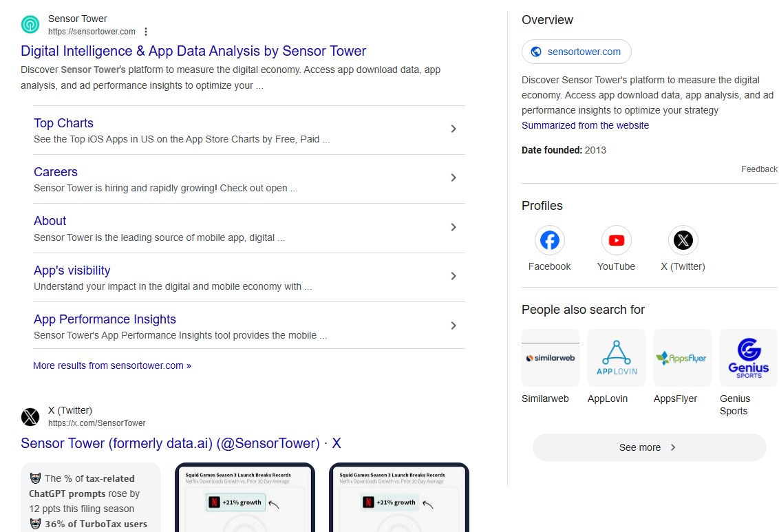Screen dimensions: 779x532
Task: Click the Overview heading
Action: tap(547, 20)
